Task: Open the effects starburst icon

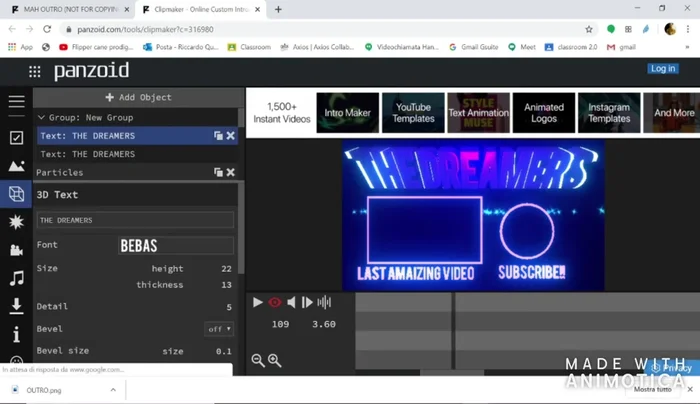Action: click(x=16, y=221)
